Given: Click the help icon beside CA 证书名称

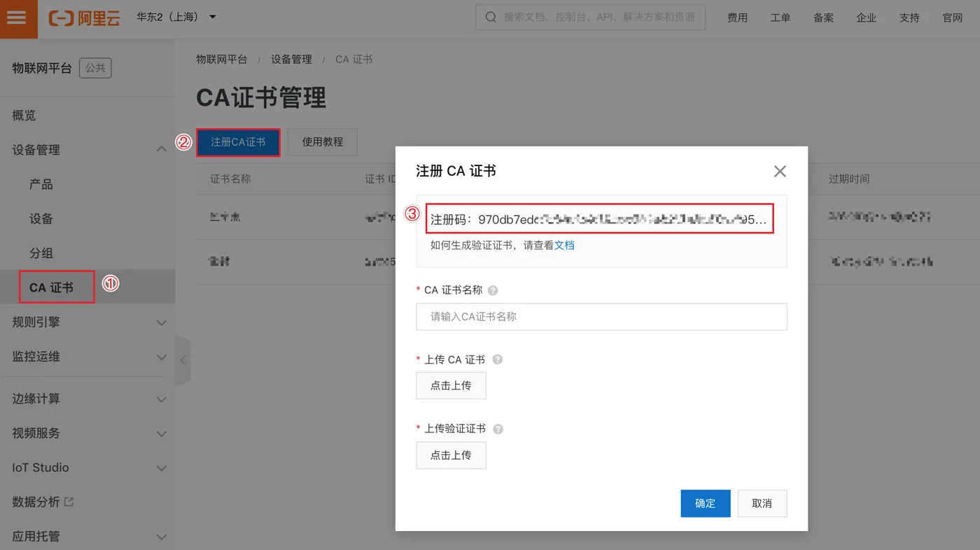Looking at the screenshot, I should click(x=493, y=290).
